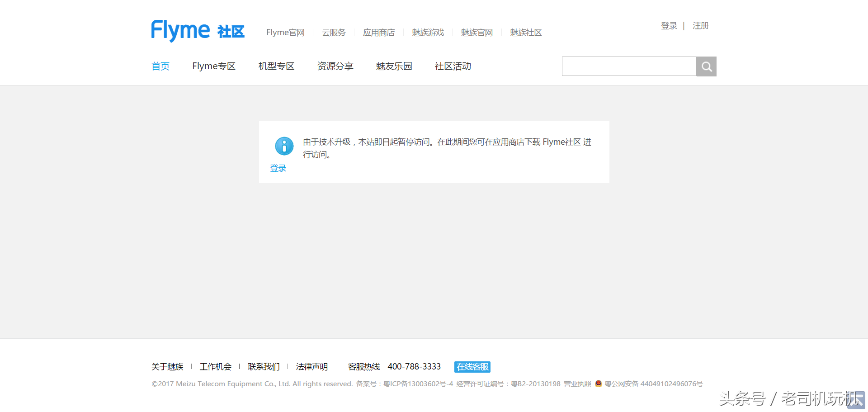Image resolution: width=868 pixels, height=412 pixels.
Task: Click the magnifier search button
Action: pos(706,66)
